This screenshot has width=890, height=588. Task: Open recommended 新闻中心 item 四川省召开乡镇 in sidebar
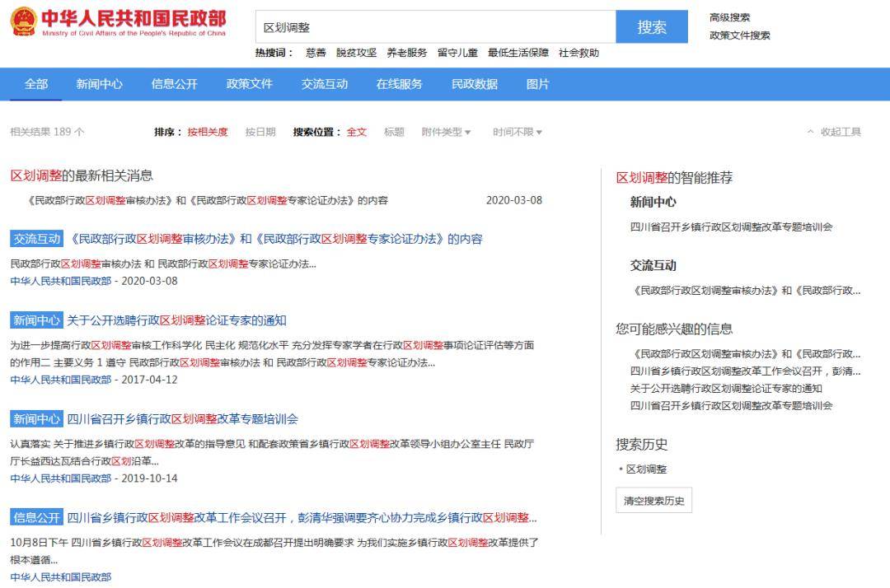point(731,226)
